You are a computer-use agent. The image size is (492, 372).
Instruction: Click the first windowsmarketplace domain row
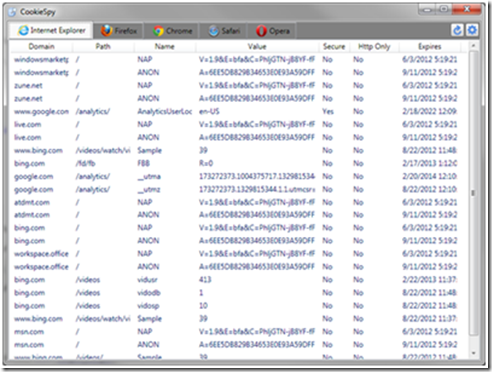41,59
